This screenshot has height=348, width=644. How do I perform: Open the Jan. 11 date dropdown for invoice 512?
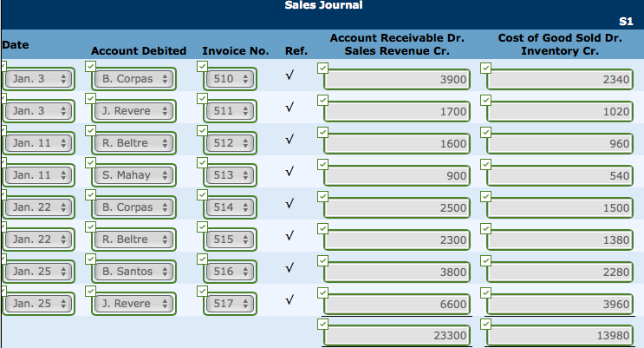click(x=38, y=142)
